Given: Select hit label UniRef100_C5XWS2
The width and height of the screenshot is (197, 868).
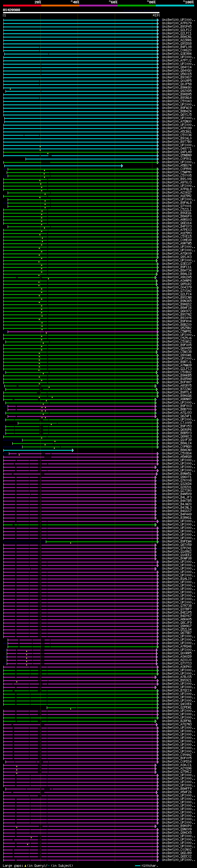Looking at the screenshot, I should click(177, 342).
